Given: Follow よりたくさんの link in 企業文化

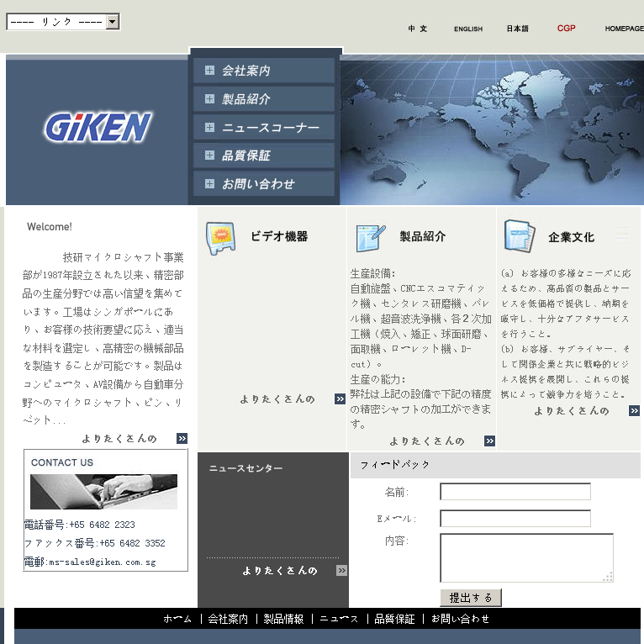Looking at the screenshot, I should coord(572,411).
